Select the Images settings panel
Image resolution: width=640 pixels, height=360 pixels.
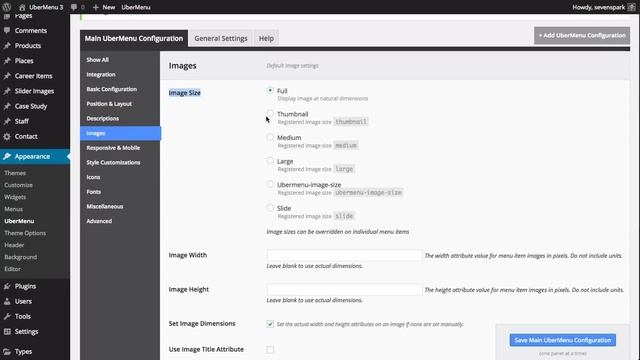click(x=120, y=133)
